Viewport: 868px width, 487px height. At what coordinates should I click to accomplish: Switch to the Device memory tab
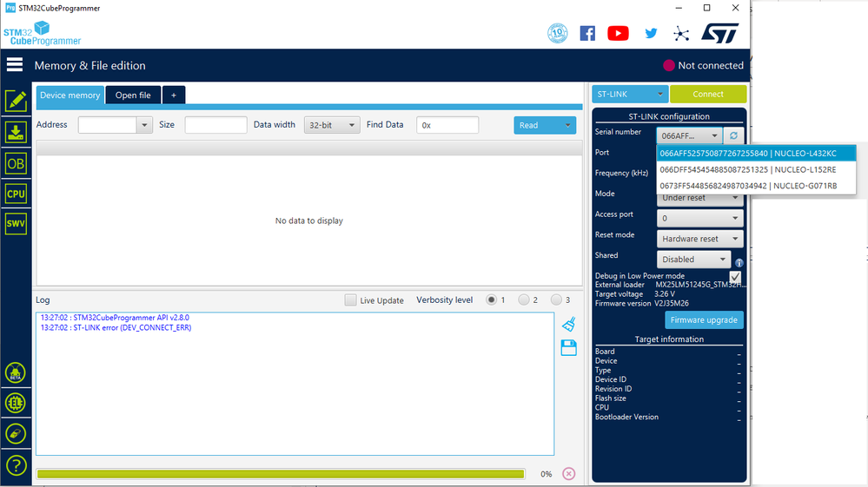point(70,95)
